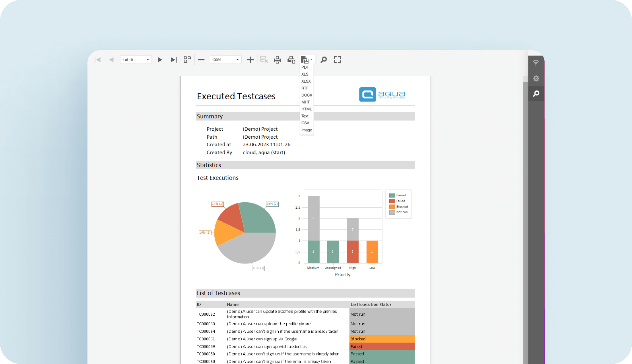The image size is (632, 364).
Task: Choose PDF from the export menu
Action: [x=305, y=67]
